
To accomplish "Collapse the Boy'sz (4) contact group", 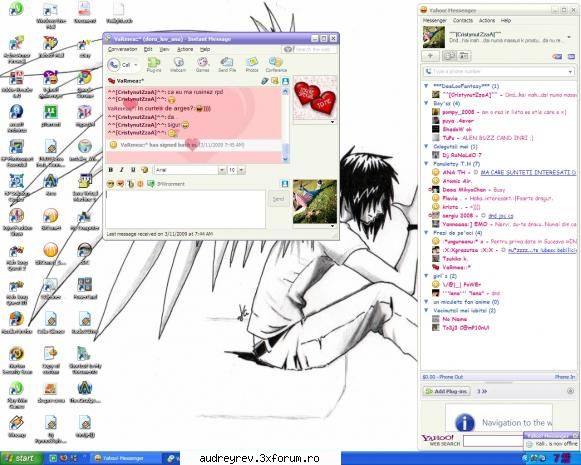I will point(426,103).
